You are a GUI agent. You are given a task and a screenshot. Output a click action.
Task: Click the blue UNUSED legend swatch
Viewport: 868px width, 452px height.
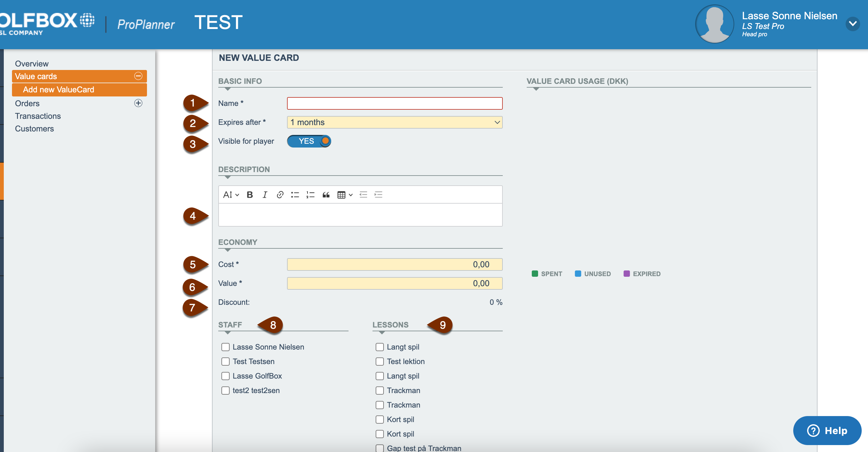click(x=578, y=274)
